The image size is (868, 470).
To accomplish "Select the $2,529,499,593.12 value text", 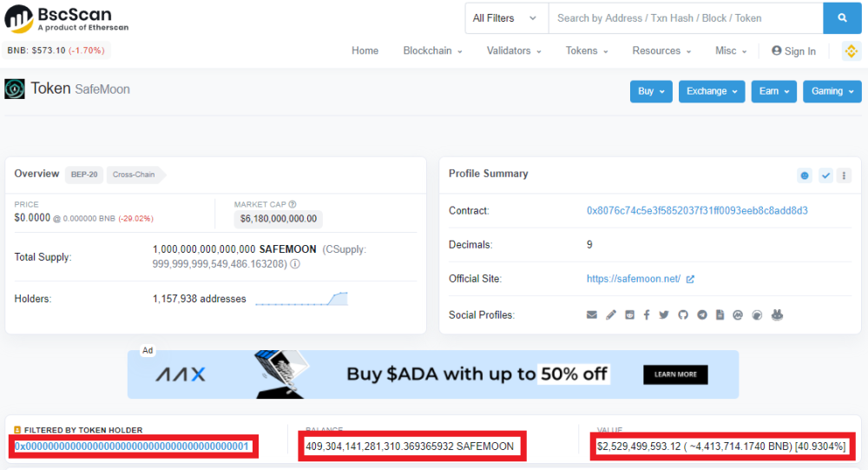I will coord(639,447).
